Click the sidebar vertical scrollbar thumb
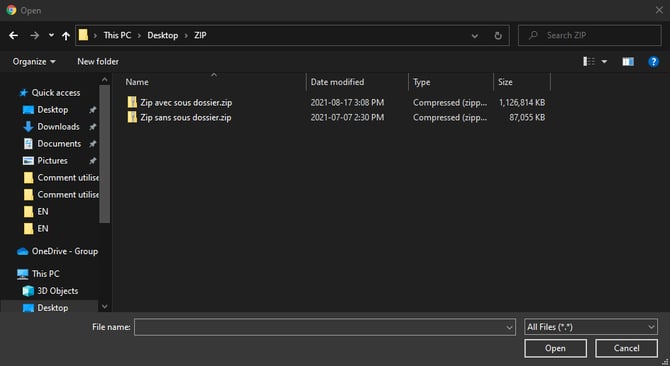This screenshot has width=670, height=366. [105, 154]
